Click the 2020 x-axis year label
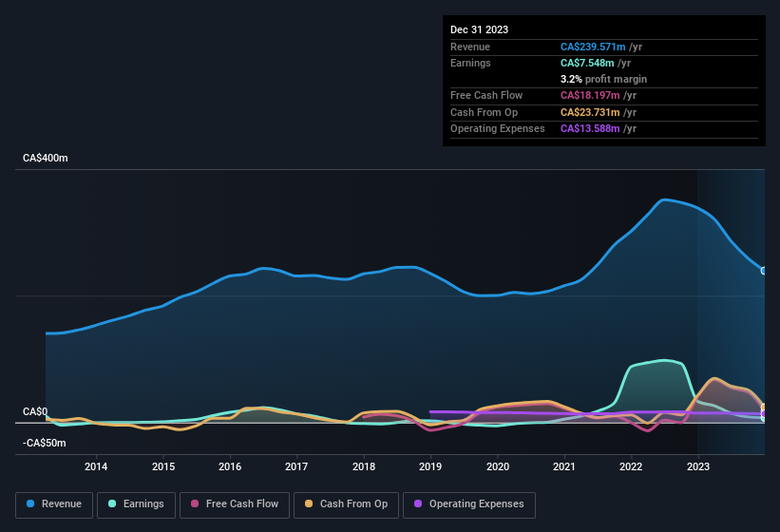Screen dimensions: 780x532 click(x=498, y=466)
